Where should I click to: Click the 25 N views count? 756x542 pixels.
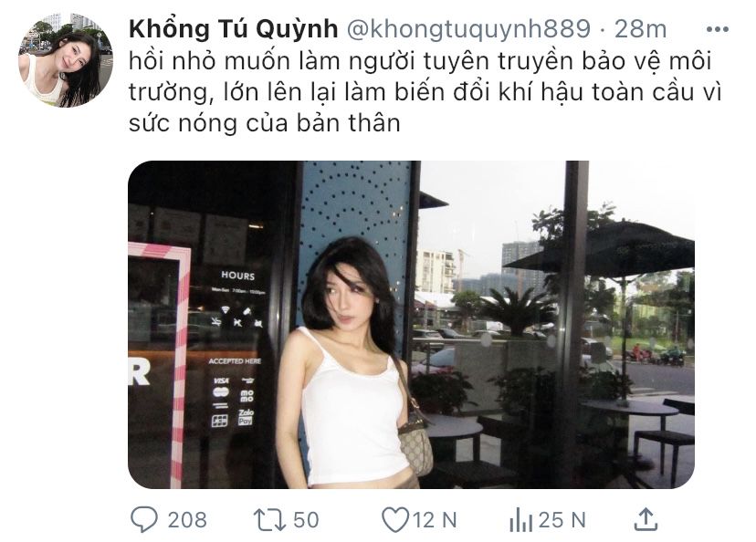[562, 520]
